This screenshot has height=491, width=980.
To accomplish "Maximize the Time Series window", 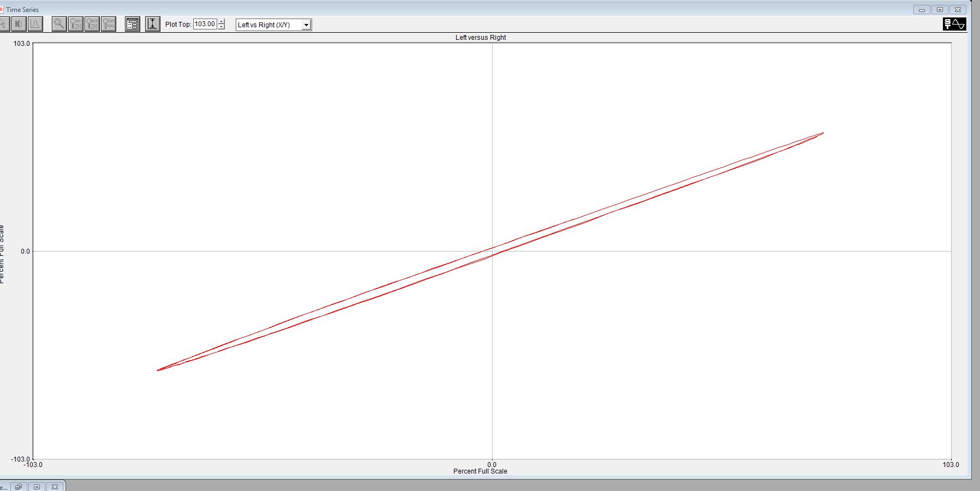I will click(x=940, y=10).
